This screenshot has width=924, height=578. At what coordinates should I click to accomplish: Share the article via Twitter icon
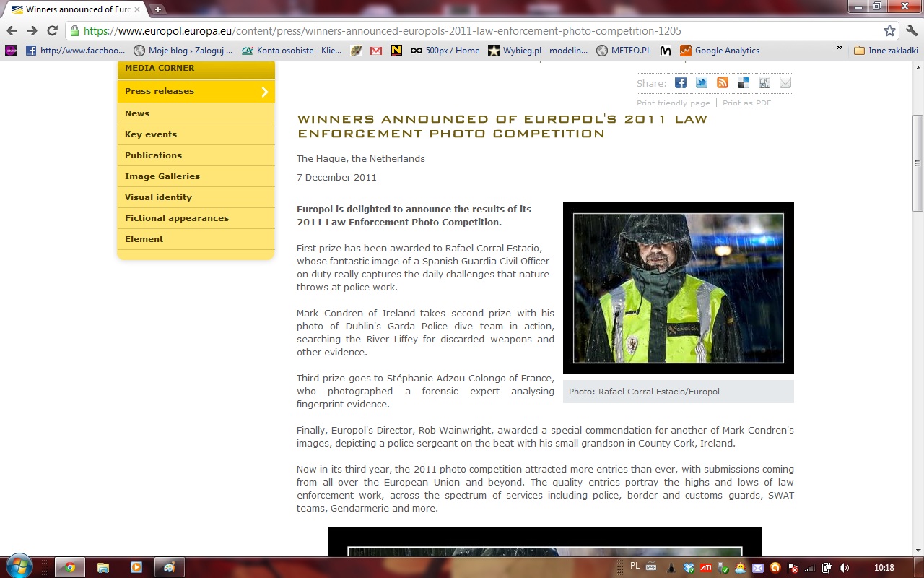pyautogui.click(x=702, y=82)
